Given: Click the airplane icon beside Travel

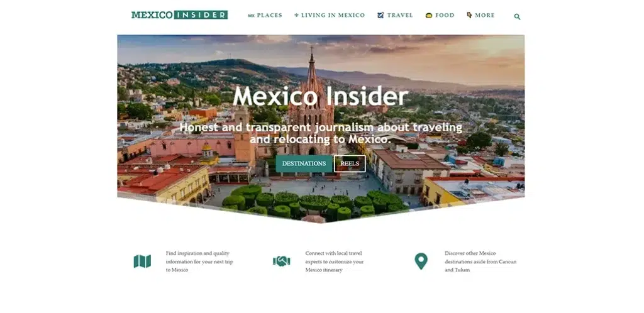Looking at the screenshot, I should coord(380,16).
